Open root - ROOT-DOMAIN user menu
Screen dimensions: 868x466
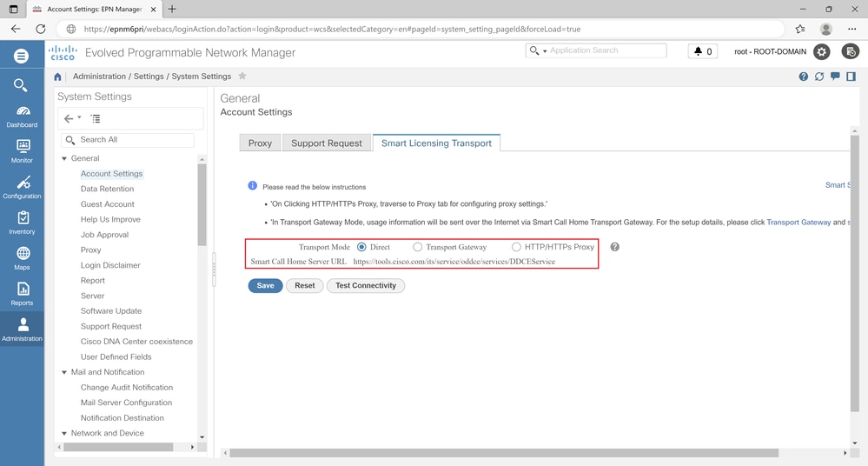coord(770,51)
